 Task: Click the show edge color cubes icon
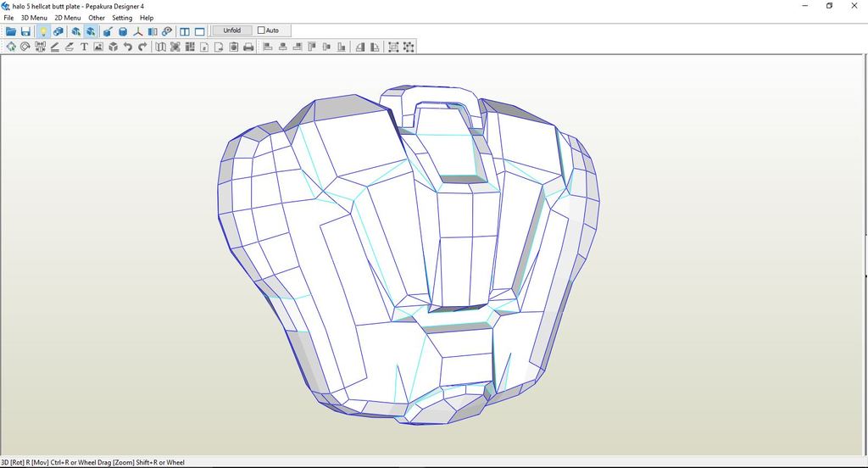point(58,31)
